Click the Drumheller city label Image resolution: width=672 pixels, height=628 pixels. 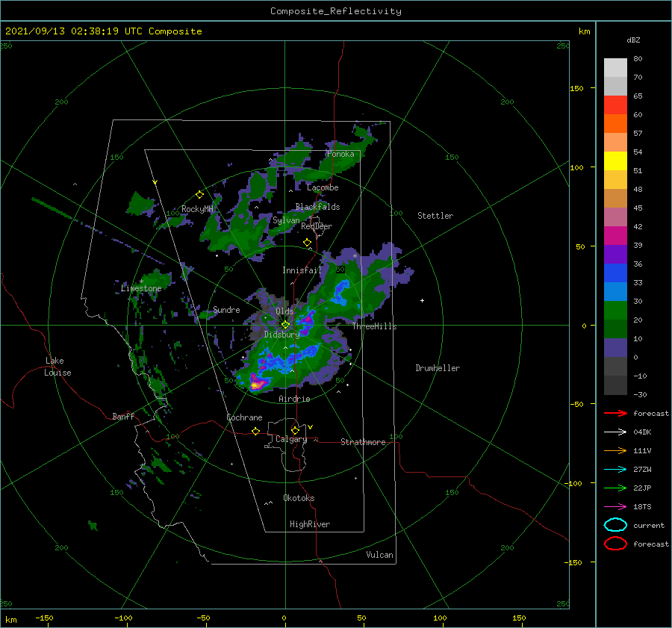pyautogui.click(x=438, y=368)
